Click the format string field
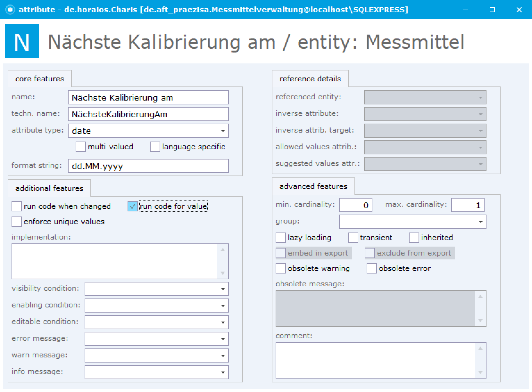Screen dimensions: 532x392 (x=148, y=166)
